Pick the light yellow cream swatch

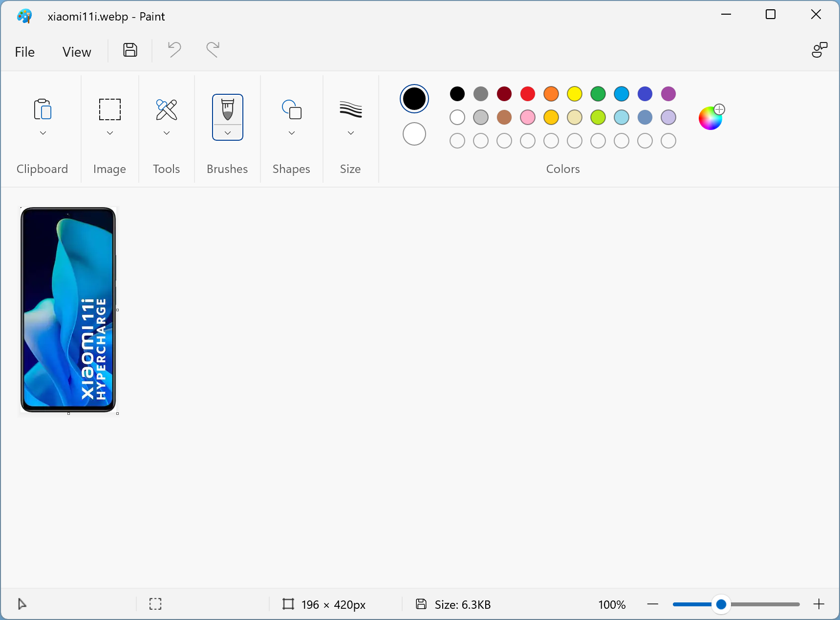coord(575,117)
